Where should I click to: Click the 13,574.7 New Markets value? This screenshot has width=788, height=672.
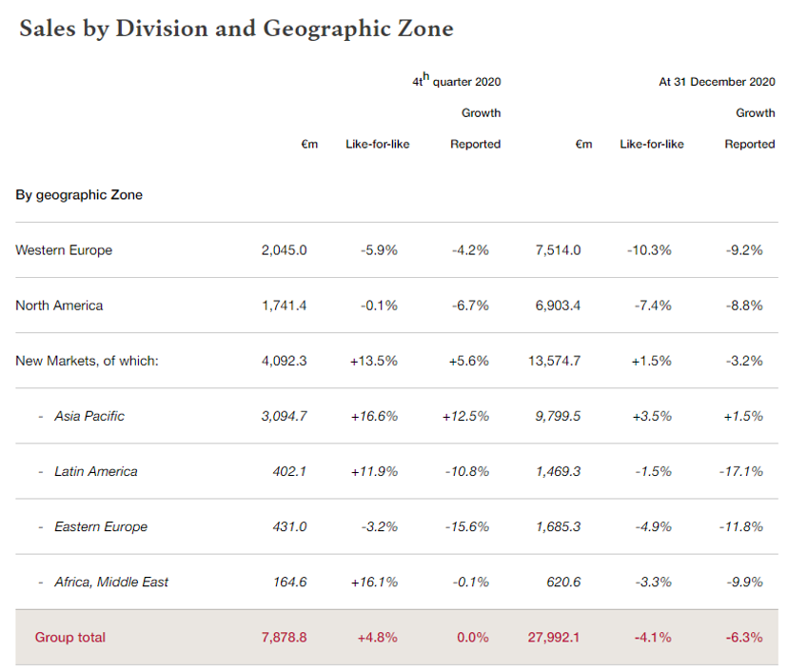pyautogui.click(x=552, y=361)
